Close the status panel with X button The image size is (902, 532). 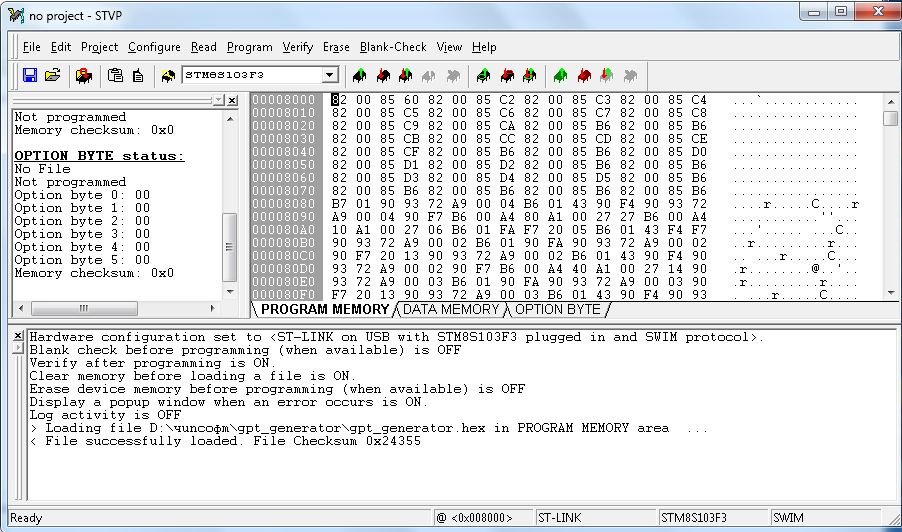(x=232, y=101)
